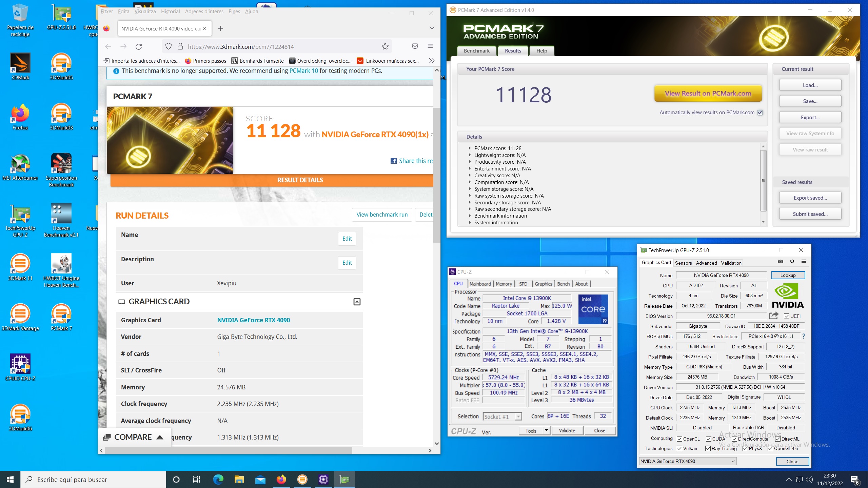Expand the PCMark score: 11128 row

(x=470, y=148)
